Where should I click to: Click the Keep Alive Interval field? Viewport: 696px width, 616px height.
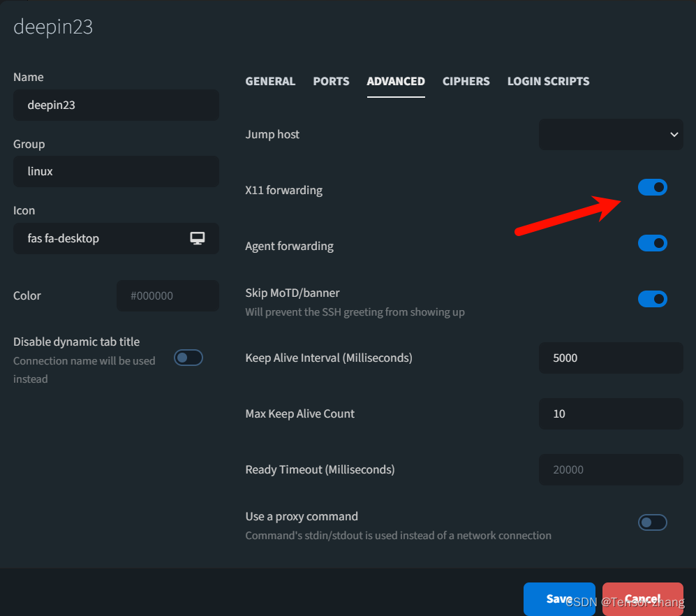611,358
